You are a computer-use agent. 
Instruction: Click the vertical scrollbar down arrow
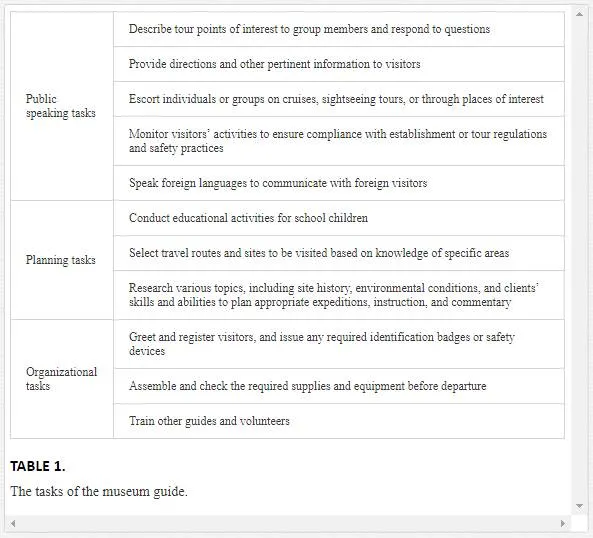(x=579, y=506)
